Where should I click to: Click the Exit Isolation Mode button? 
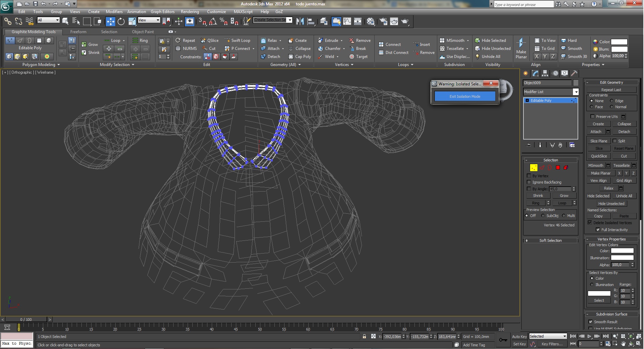point(465,96)
